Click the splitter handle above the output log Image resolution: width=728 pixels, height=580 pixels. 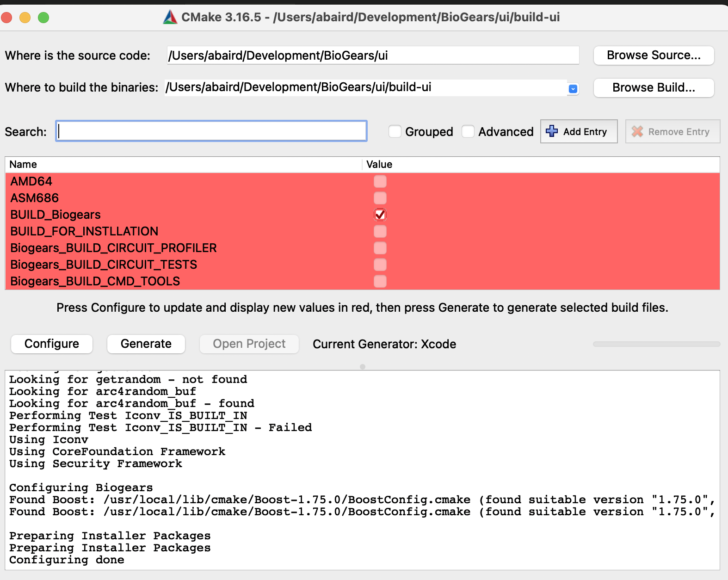(363, 367)
